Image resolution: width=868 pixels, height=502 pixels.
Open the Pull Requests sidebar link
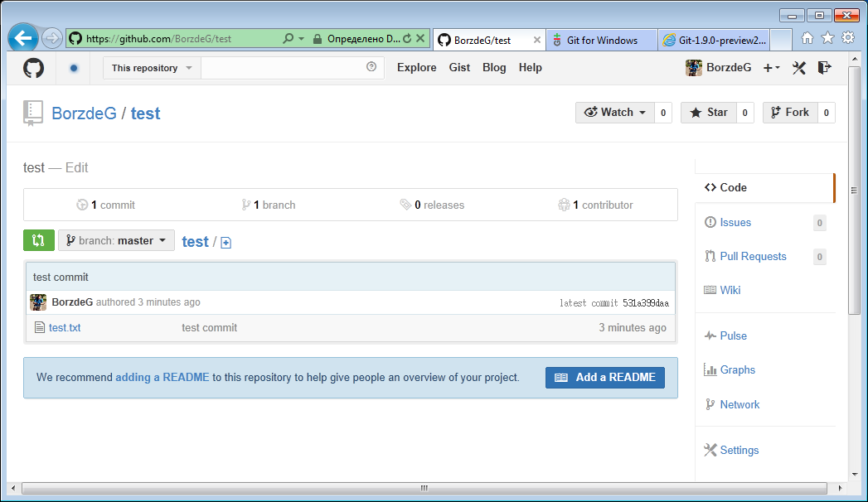coord(753,257)
